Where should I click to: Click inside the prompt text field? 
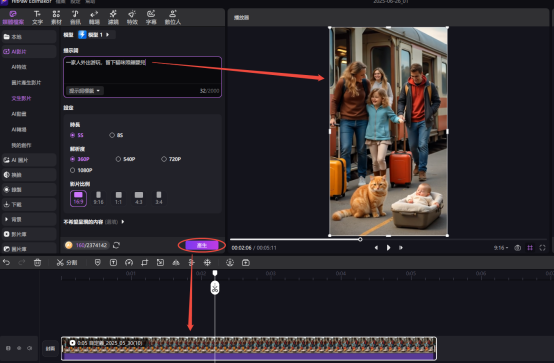click(x=142, y=71)
